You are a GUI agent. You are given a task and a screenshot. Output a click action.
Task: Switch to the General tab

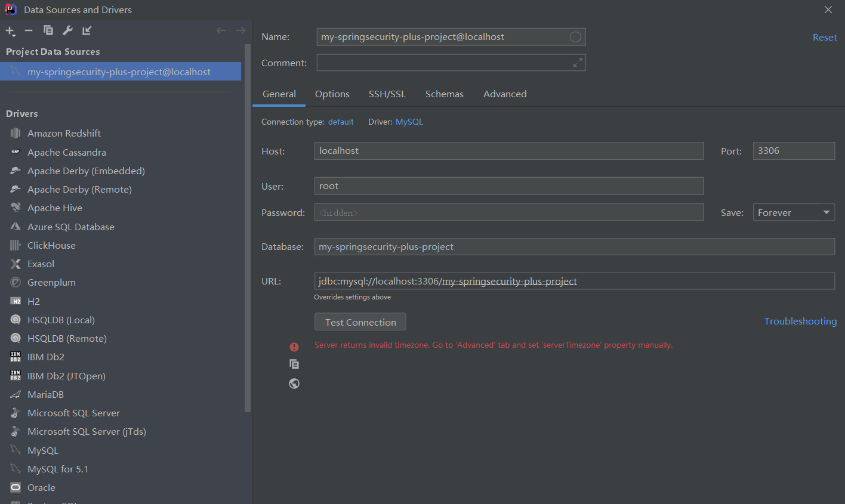[x=279, y=94]
